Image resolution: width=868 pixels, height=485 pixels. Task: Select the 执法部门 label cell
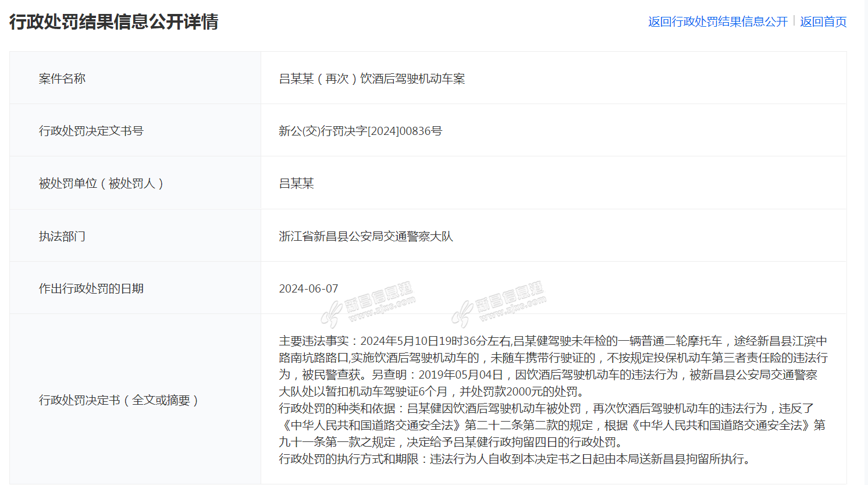[x=62, y=236]
